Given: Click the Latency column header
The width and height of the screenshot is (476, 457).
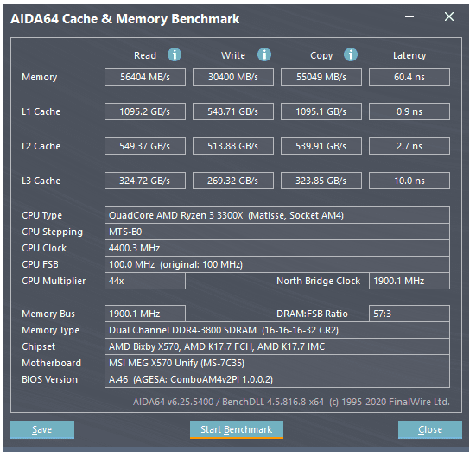Looking at the screenshot, I should (x=409, y=55).
